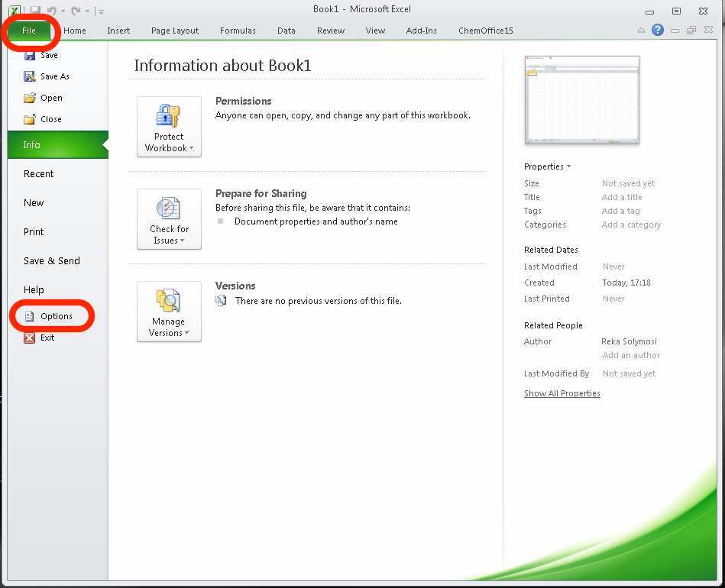This screenshot has width=725, height=588.
Task: Expand the Properties dropdown arrow
Action: pyautogui.click(x=568, y=166)
